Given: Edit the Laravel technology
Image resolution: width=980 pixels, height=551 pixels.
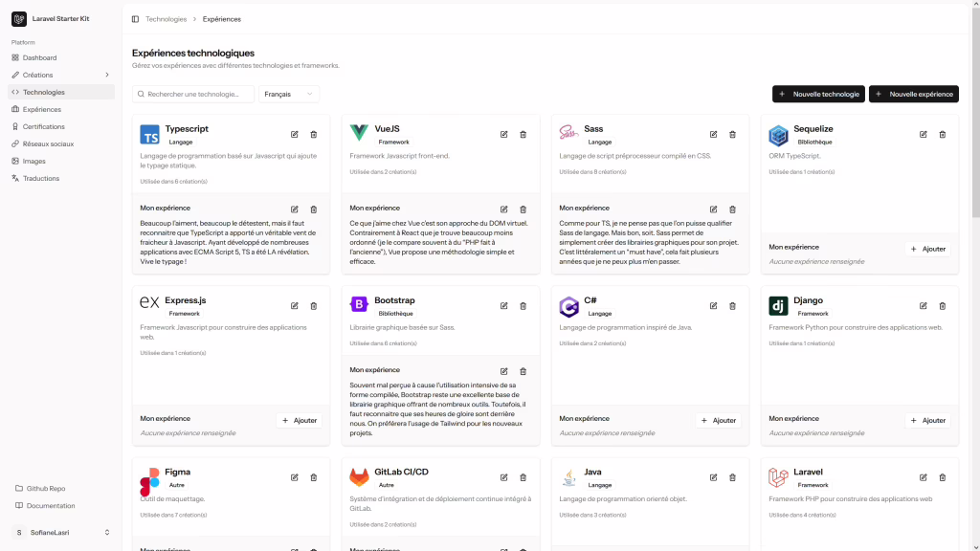Looking at the screenshot, I should [x=924, y=477].
